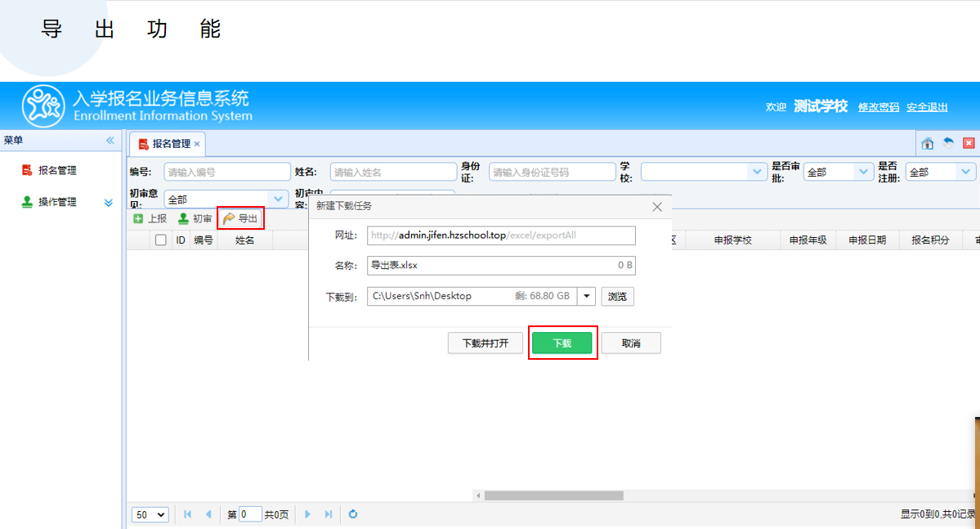The height and width of the screenshot is (529, 980).
Task: Click the 上报 toolbar button
Action: [x=150, y=218]
